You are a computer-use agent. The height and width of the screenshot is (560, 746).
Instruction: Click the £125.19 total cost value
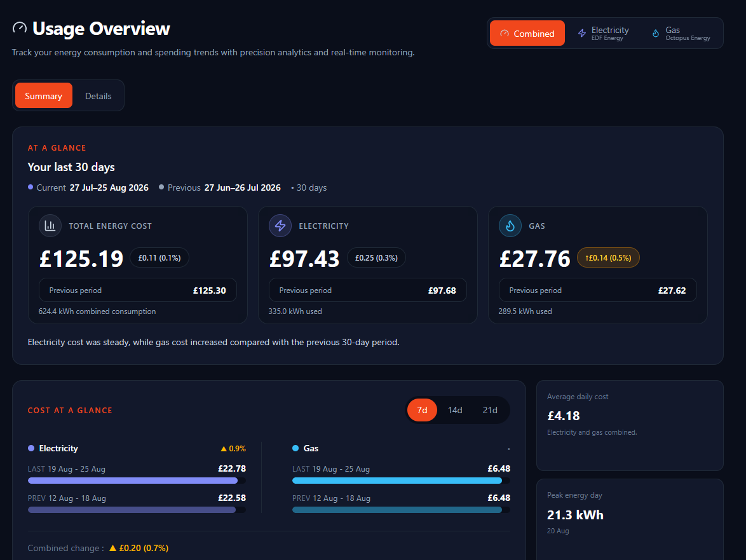[81, 259]
